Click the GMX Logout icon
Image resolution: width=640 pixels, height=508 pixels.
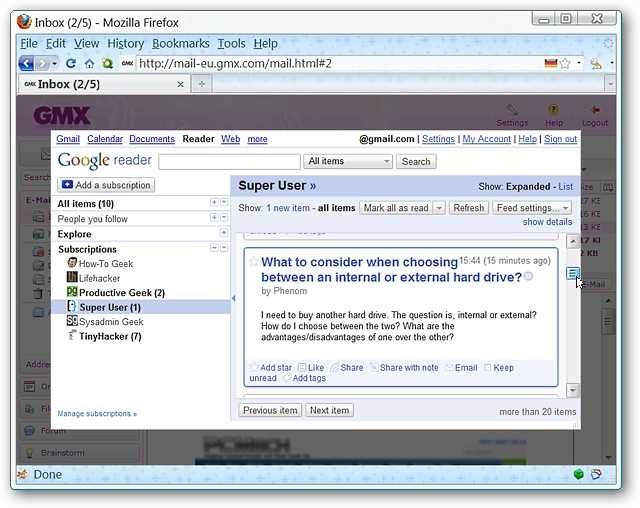pyautogui.click(x=596, y=109)
